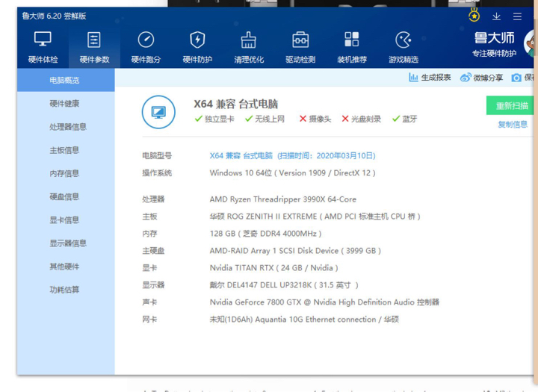Viewport: 538px width, 392px height.
Task: Open 硬件防护 hardware protection shield icon
Action: (x=197, y=40)
